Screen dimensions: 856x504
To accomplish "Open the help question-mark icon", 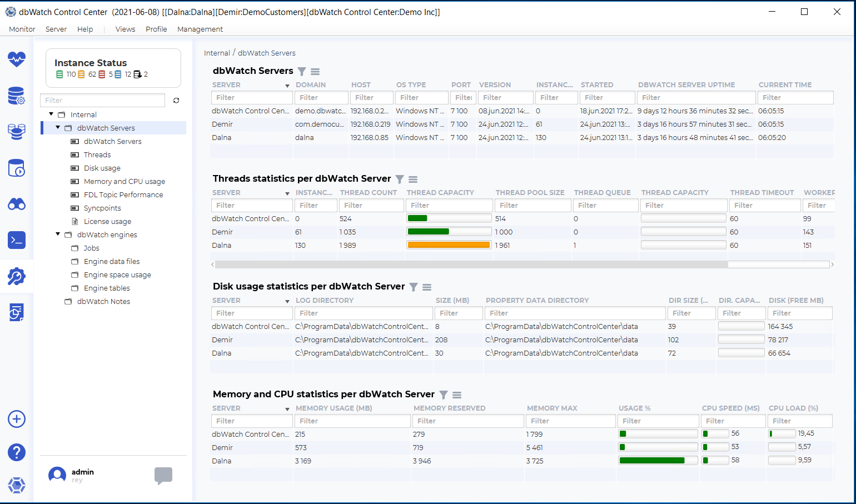I will [x=17, y=452].
